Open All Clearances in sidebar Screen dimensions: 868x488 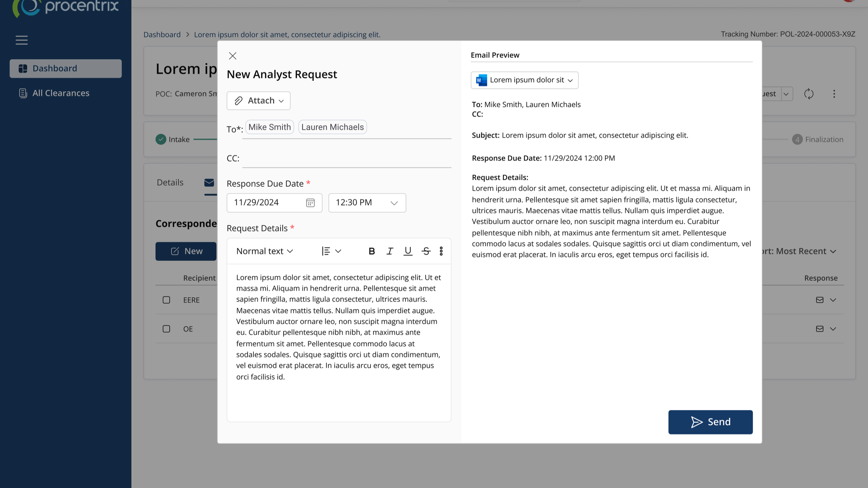[61, 93]
